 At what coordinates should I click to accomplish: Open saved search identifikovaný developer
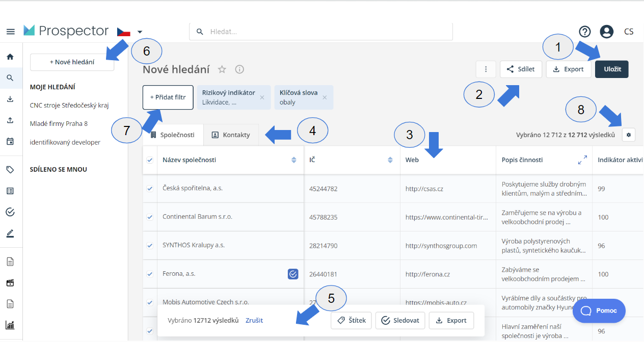click(65, 142)
